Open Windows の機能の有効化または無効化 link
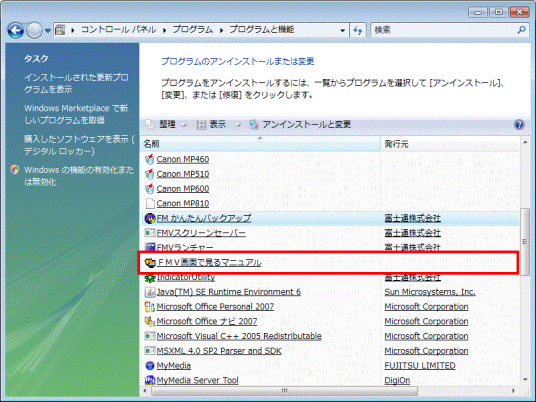Viewport: 536px width, 402px height. pyautogui.click(x=79, y=176)
